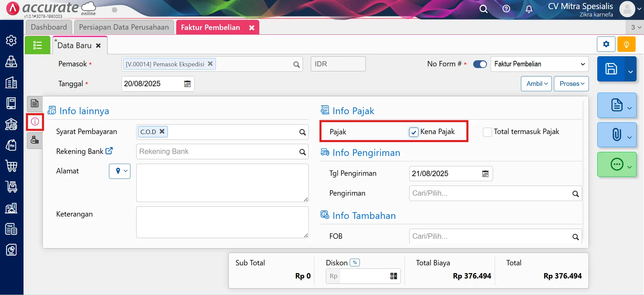Viewport: 644px width, 295px height.
Task: Click the green more-options ellipsis icon
Action: pos(617,164)
